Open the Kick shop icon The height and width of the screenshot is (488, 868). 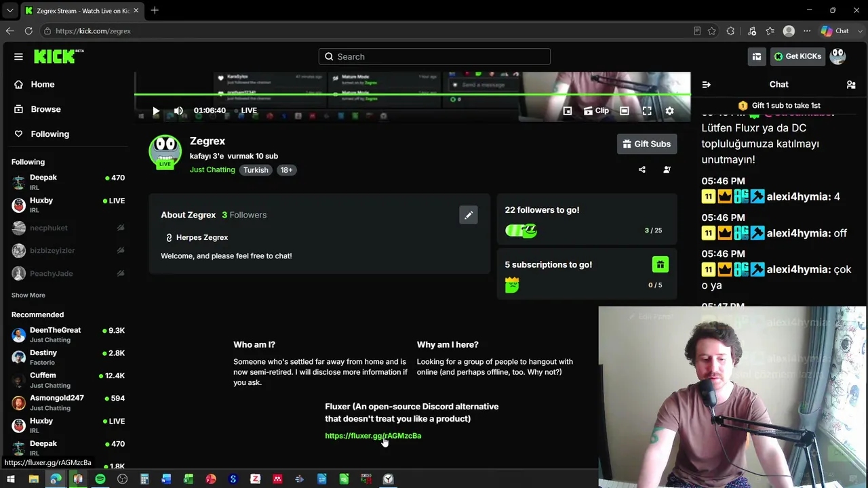(x=757, y=56)
